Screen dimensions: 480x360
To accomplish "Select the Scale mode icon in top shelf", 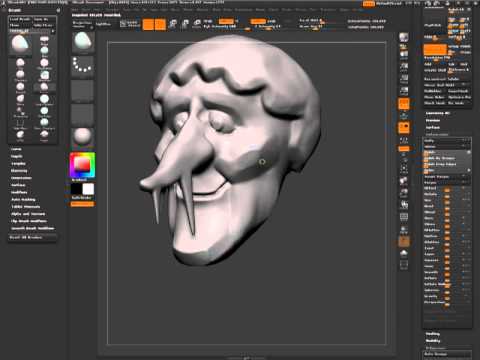I will (x=185, y=24).
